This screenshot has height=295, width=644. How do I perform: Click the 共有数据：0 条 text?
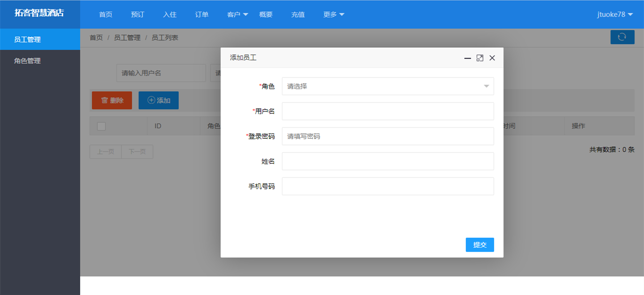tap(612, 150)
